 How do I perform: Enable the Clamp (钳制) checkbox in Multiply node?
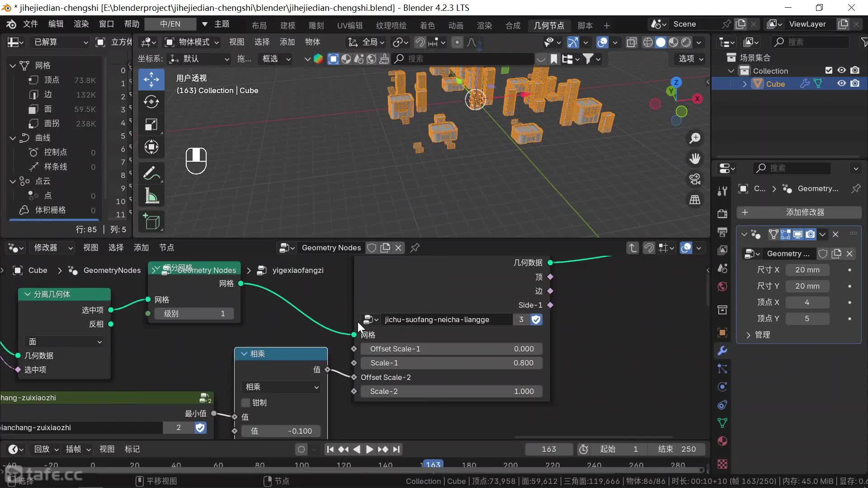(246, 403)
